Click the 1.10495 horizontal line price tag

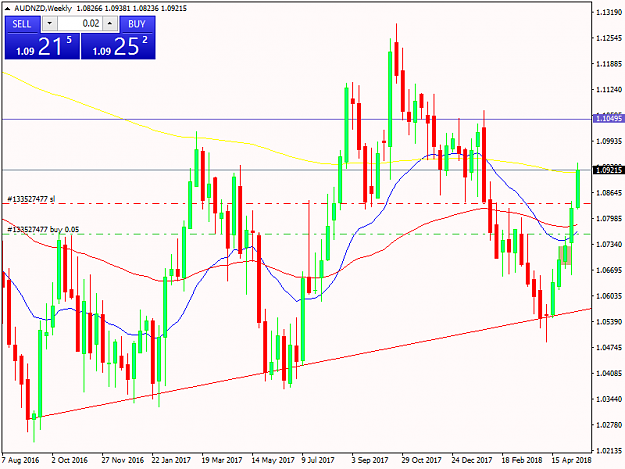(x=608, y=119)
